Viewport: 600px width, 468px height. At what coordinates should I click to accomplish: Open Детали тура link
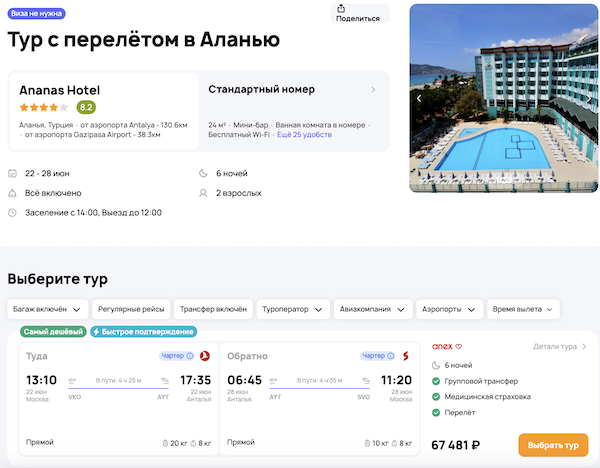coord(559,347)
